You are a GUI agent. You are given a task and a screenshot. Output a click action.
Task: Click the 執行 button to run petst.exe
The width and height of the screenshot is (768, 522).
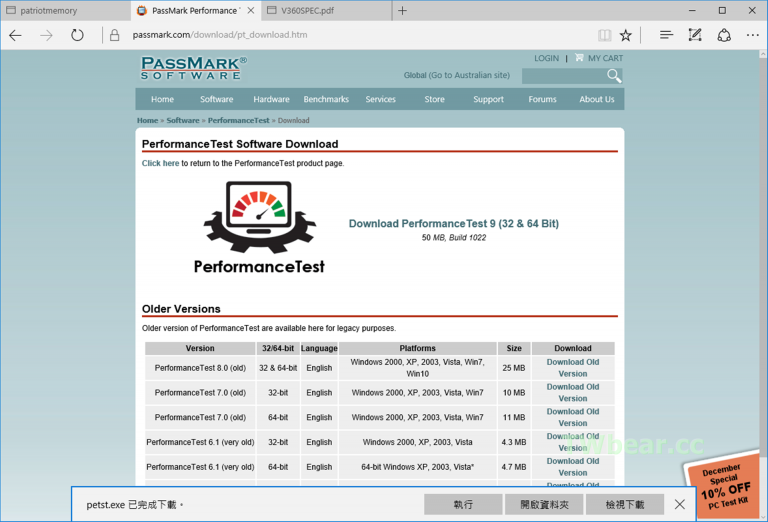click(x=463, y=505)
